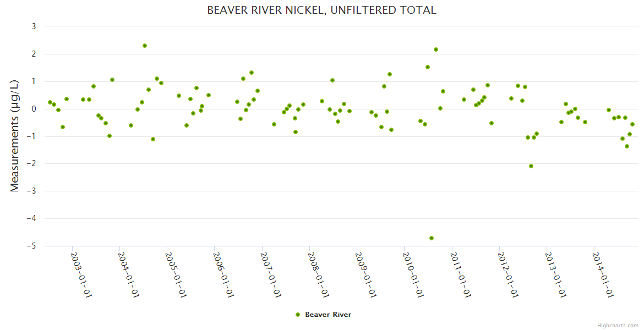Select the rightmost data point on the chart

[x=632, y=124]
